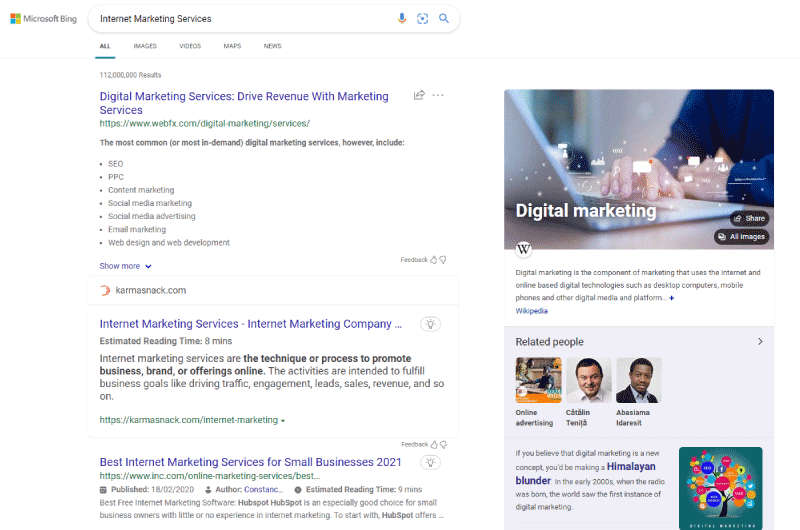The width and height of the screenshot is (800, 530).
Task: Start voice search with the microphone icon
Action: [x=402, y=18]
